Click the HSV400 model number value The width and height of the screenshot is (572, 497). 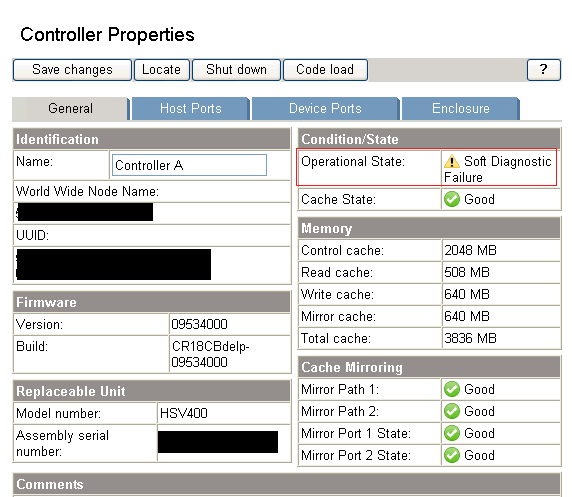pyautogui.click(x=184, y=413)
